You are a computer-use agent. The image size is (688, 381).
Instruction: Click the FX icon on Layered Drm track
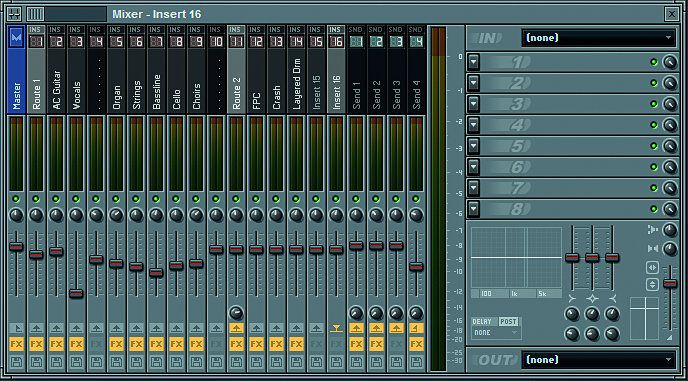click(296, 344)
